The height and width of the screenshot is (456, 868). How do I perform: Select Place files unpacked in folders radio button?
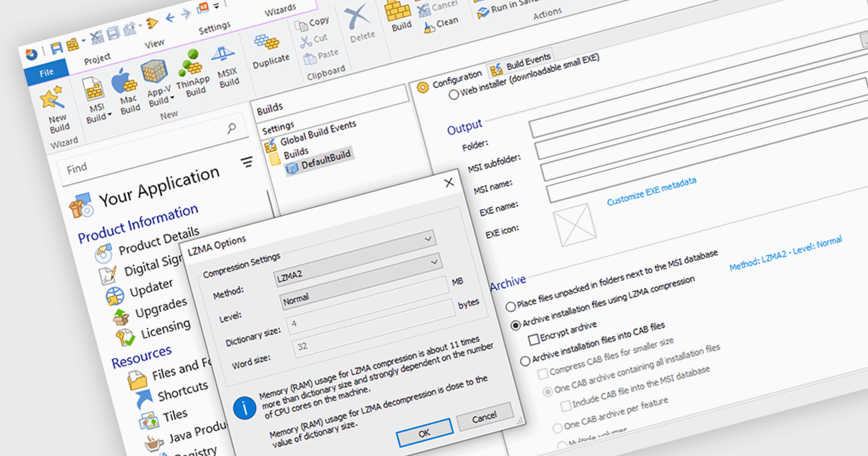511,307
